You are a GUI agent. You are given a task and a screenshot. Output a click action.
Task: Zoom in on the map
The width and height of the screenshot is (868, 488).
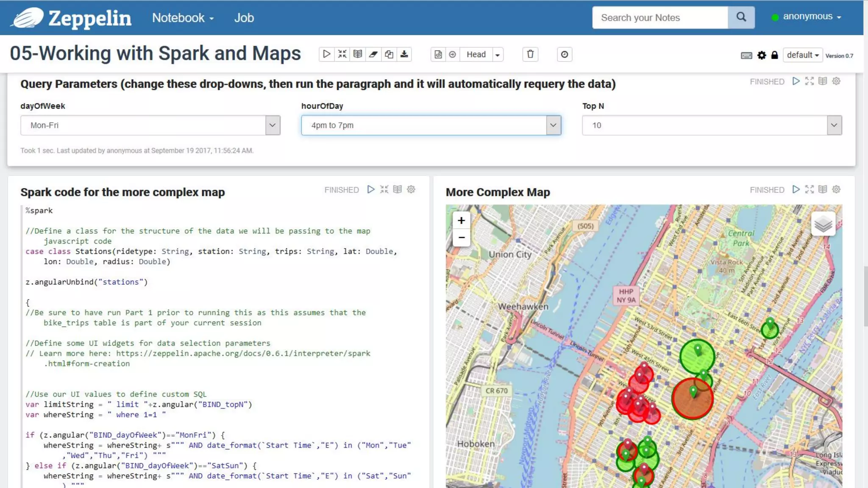click(x=461, y=220)
